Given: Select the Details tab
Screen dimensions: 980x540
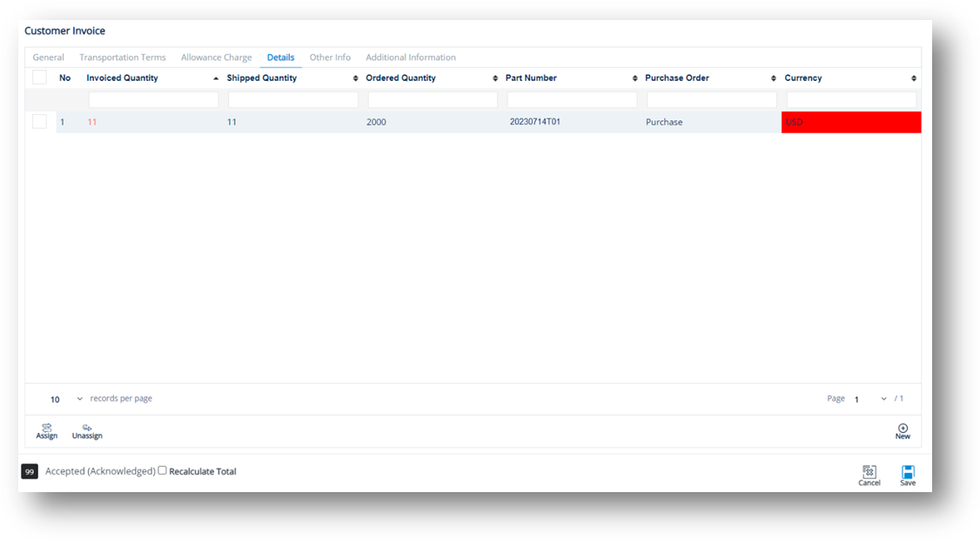Looking at the screenshot, I should (x=280, y=57).
